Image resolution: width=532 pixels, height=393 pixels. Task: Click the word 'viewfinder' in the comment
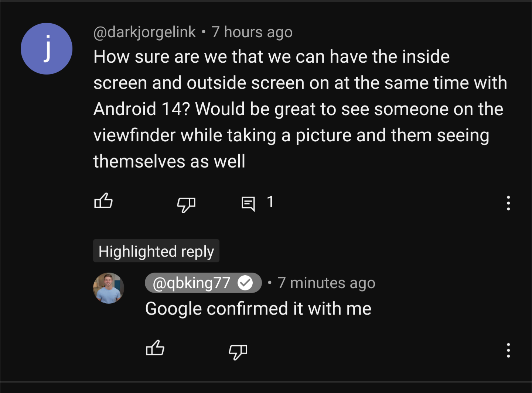(134, 135)
